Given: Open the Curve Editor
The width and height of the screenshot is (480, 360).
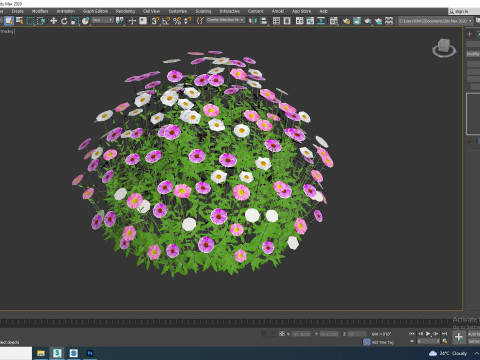Looking at the screenshot, I should 310,21.
